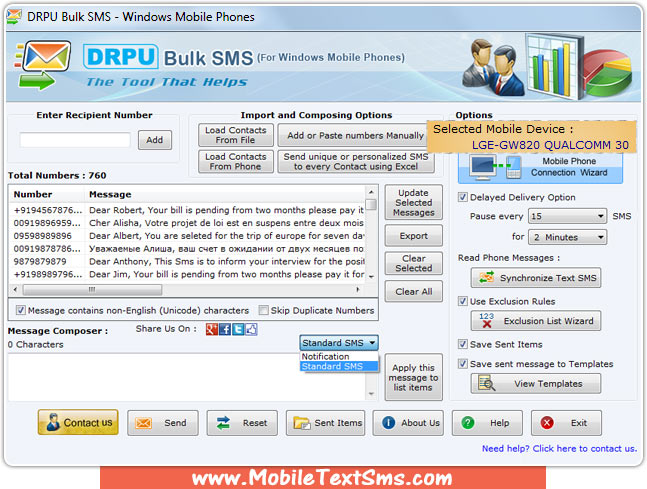Image resolution: width=647 pixels, height=489 pixels.
Task: Click the message list scroll down arrow
Action: 371,276
